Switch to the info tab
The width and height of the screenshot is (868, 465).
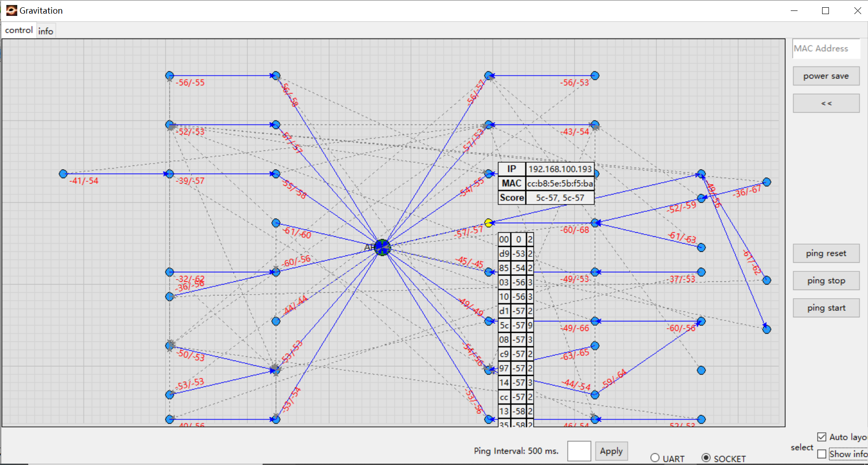pos(45,31)
